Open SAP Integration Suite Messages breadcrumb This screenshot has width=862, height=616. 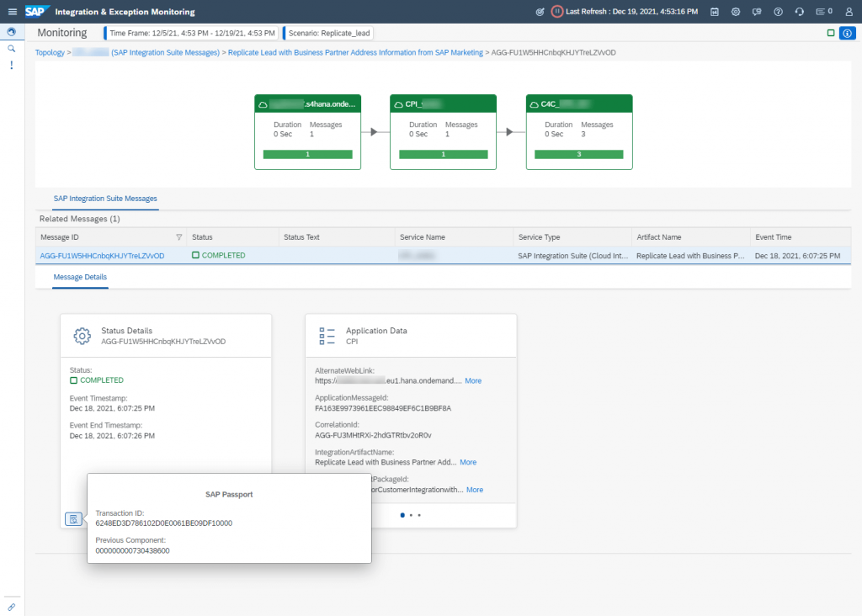[x=165, y=53]
